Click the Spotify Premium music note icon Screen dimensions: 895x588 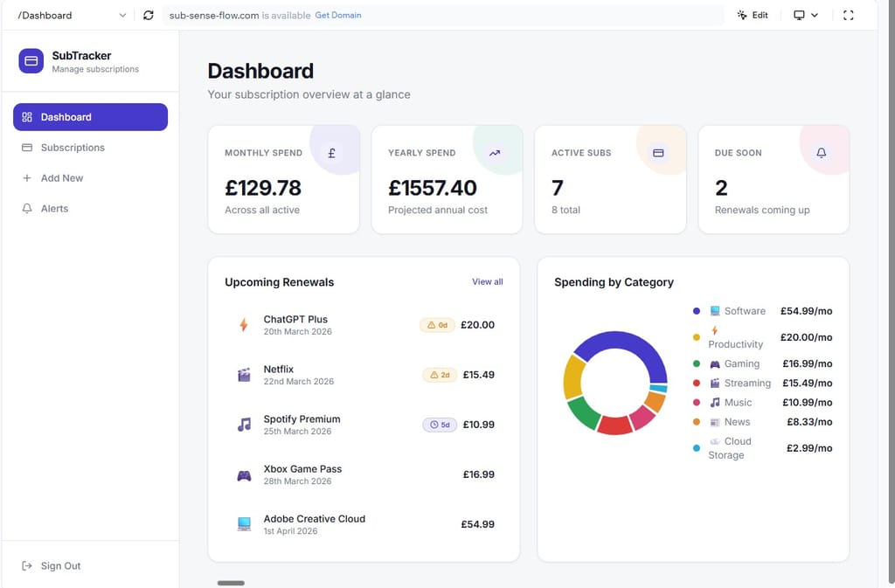pyautogui.click(x=244, y=425)
